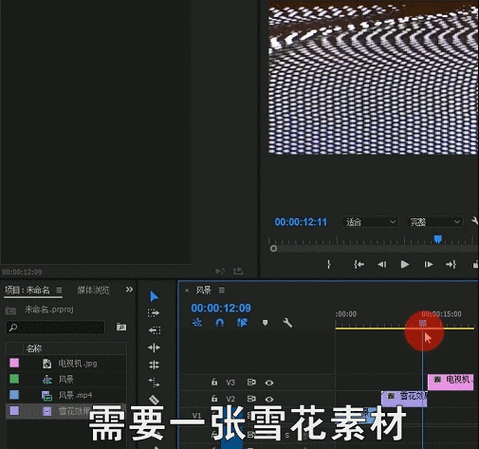Switch to 媒体浏览 tab

[x=93, y=290]
